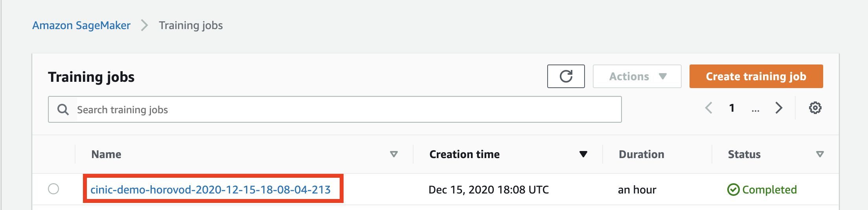Open cinic-demo-horovod-2020-12-15 training job link
Viewport: 868px width, 210px height.
(210, 190)
